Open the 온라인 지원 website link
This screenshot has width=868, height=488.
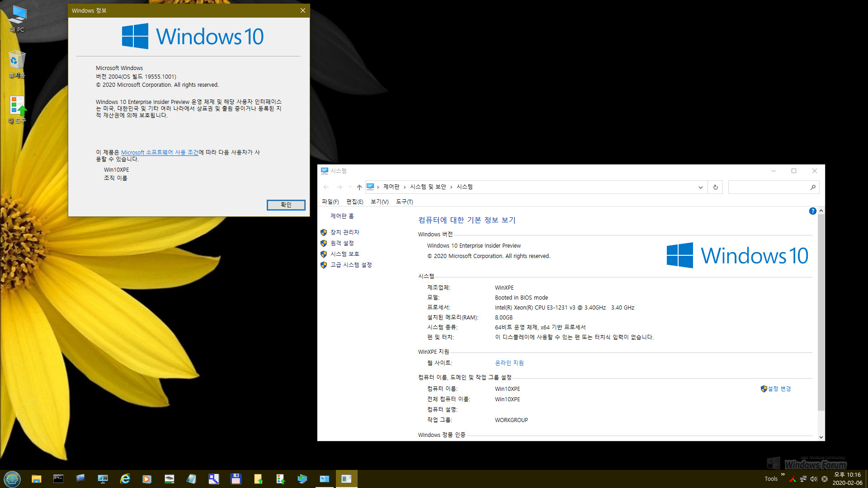coord(509,363)
